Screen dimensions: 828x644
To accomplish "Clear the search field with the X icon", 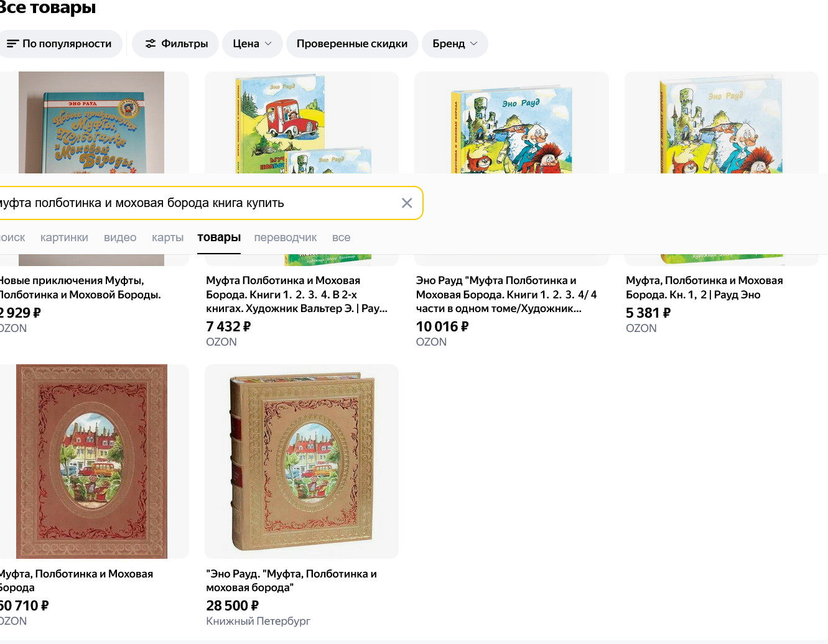I will coord(407,203).
